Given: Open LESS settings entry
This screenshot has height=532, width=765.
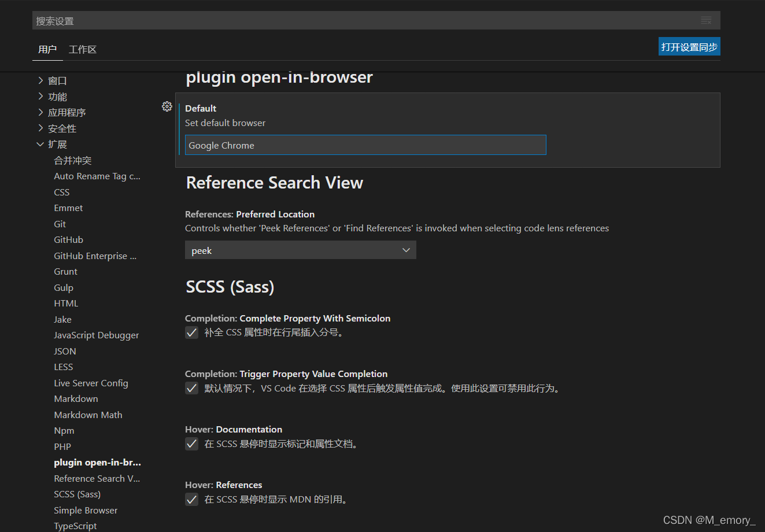Looking at the screenshot, I should tap(64, 367).
